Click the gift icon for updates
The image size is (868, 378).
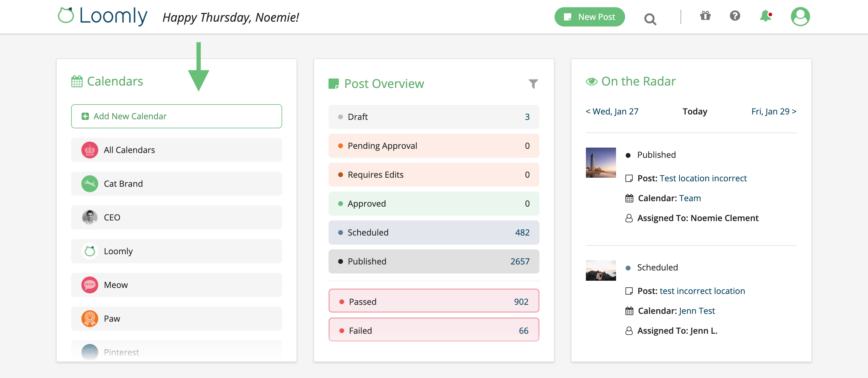click(705, 16)
